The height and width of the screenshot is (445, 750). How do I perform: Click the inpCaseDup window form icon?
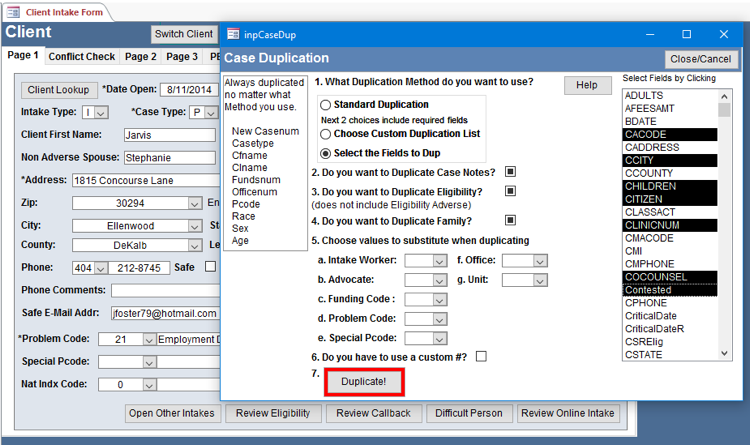tap(233, 34)
